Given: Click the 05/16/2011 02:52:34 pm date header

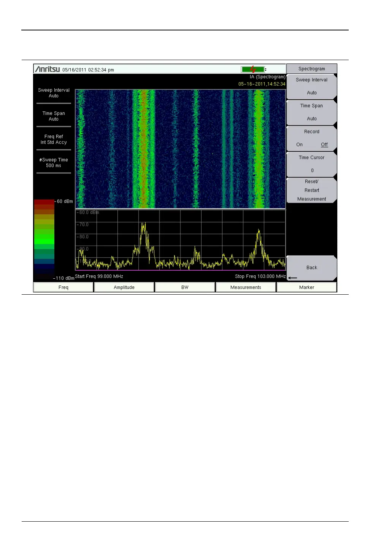Looking at the screenshot, I should 88,70.
